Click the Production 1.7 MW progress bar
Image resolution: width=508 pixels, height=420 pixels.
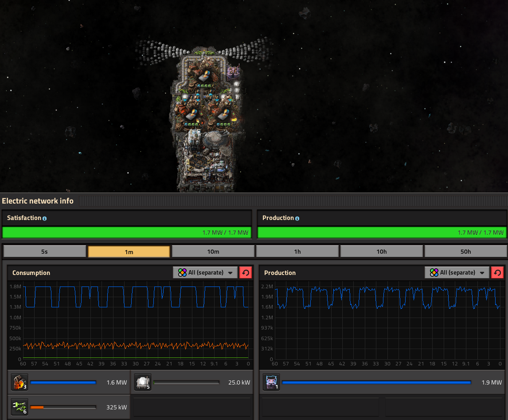coord(382,232)
